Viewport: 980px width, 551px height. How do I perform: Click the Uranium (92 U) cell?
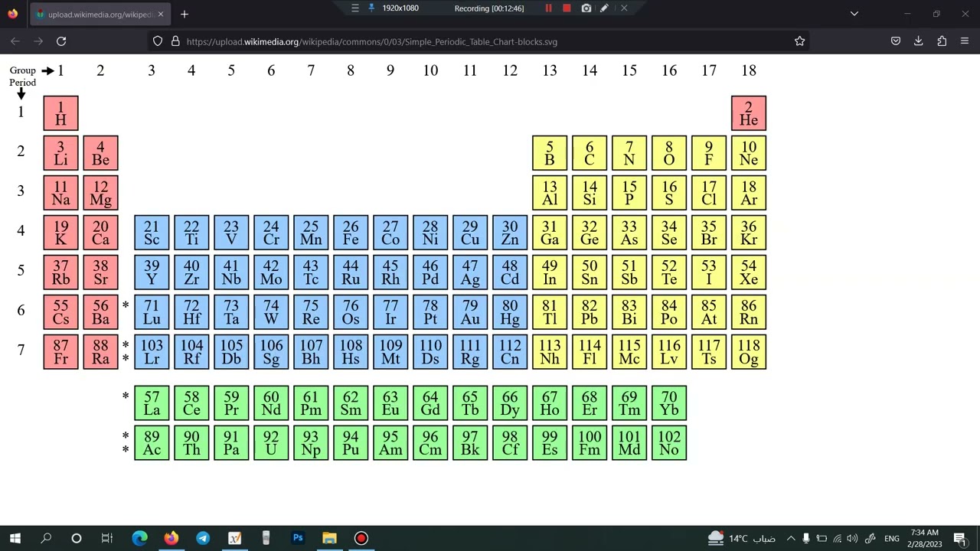click(271, 443)
